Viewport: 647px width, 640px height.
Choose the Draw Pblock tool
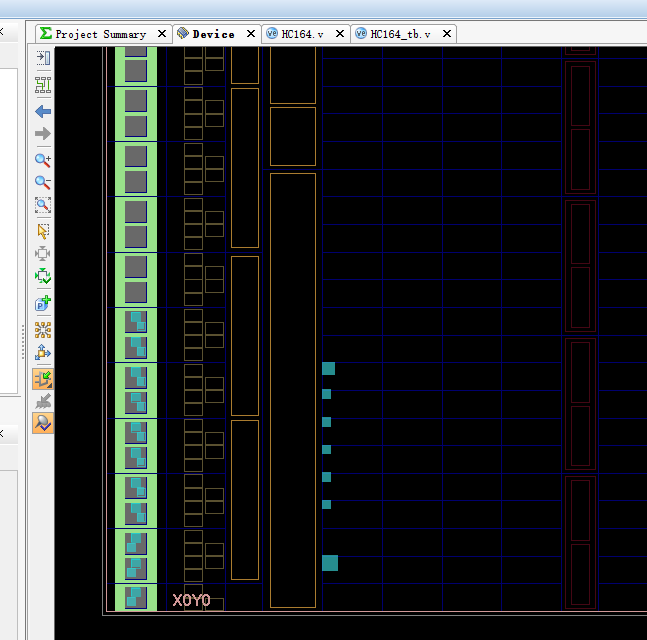click(43, 303)
